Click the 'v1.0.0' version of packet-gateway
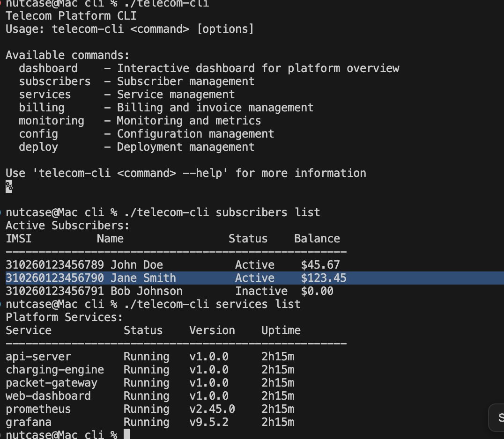This screenshot has height=439, width=504. coord(209,383)
